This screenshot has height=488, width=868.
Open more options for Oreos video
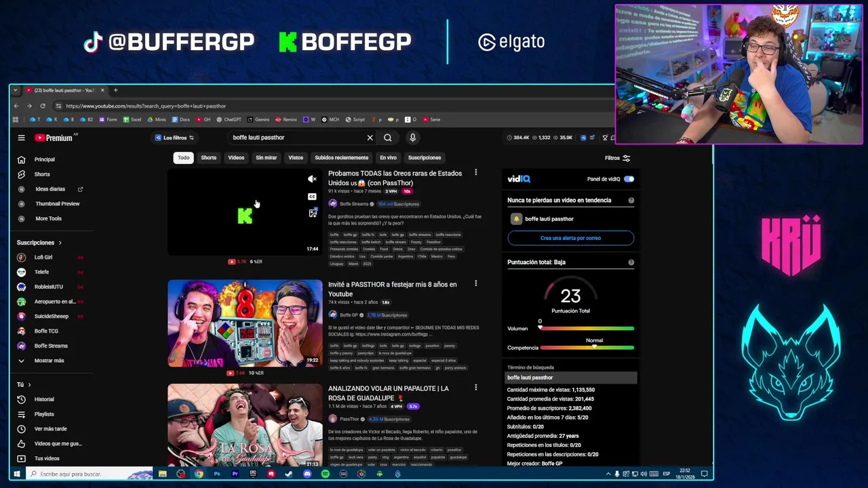point(475,173)
